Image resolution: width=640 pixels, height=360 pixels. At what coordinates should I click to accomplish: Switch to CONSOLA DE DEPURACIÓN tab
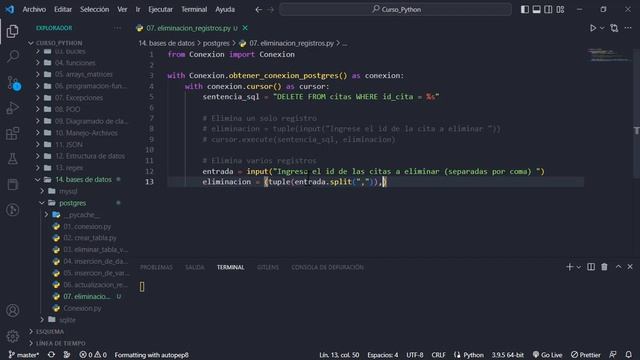pos(327,267)
